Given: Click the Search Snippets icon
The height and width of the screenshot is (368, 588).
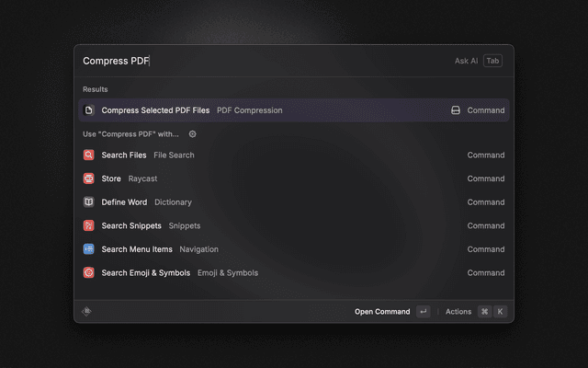Looking at the screenshot, I should pos(89,225).
